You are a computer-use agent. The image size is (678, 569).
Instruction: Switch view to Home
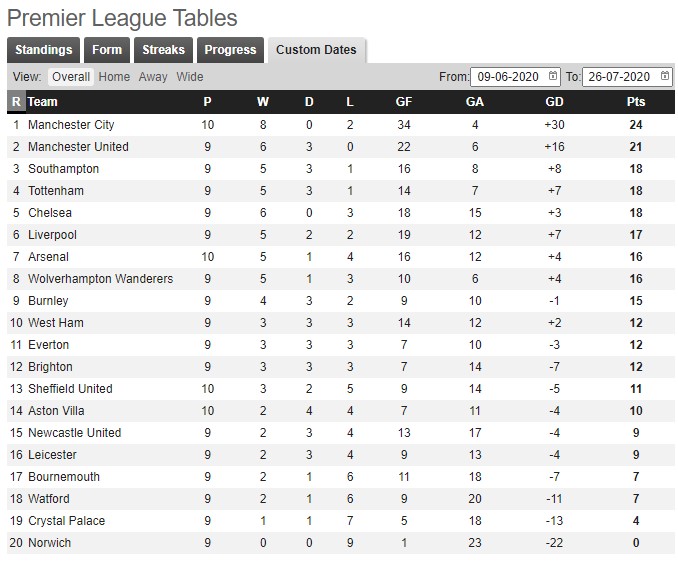click(x=114, y=77)
